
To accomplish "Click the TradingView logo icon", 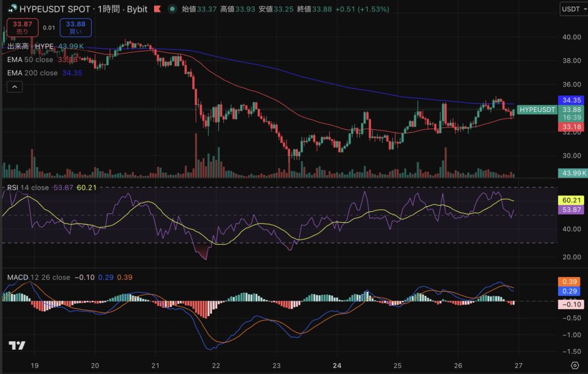I will [x=17, y=345].
